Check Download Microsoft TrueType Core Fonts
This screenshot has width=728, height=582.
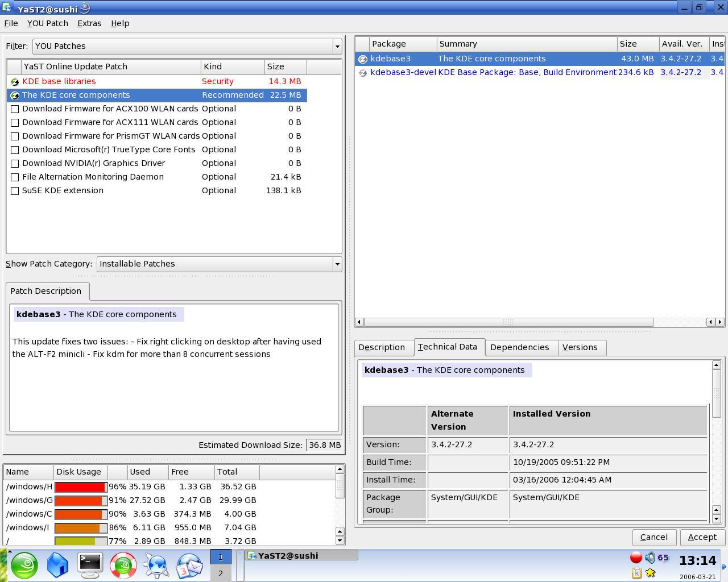coord(15,150)
